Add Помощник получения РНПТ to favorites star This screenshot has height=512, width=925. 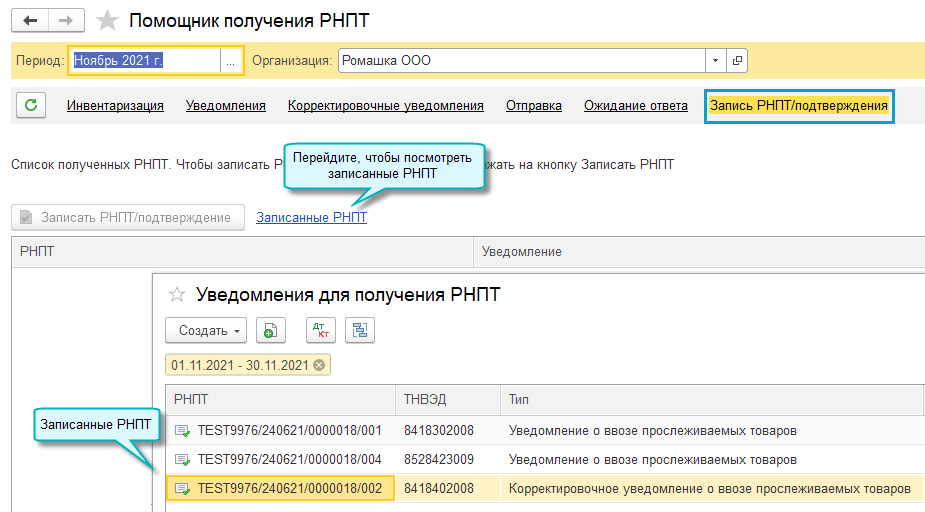pyautogui.click(x=107, y=21)
